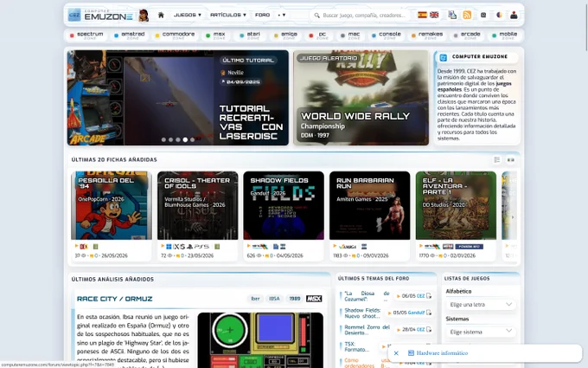Click the 1989 year tag on review

coord(294,299)
